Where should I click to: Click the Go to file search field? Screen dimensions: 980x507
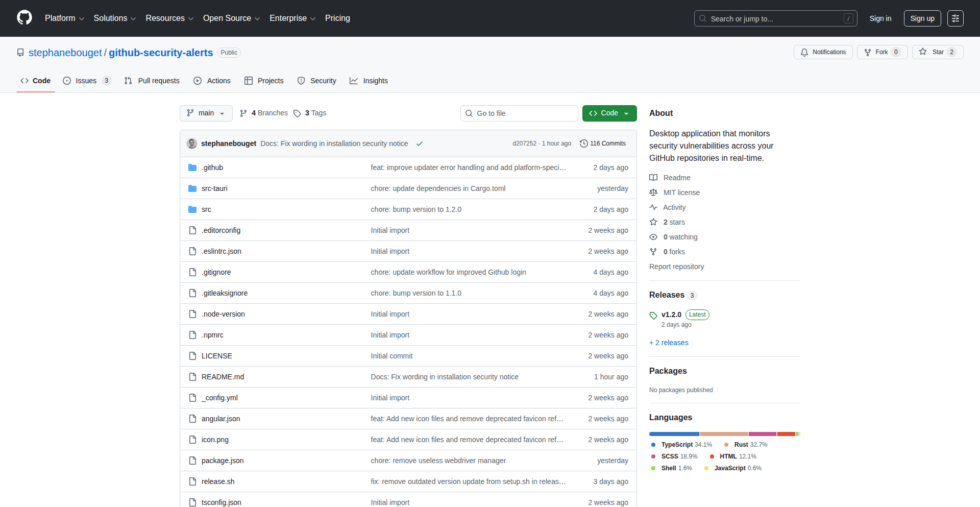point(519,113)
